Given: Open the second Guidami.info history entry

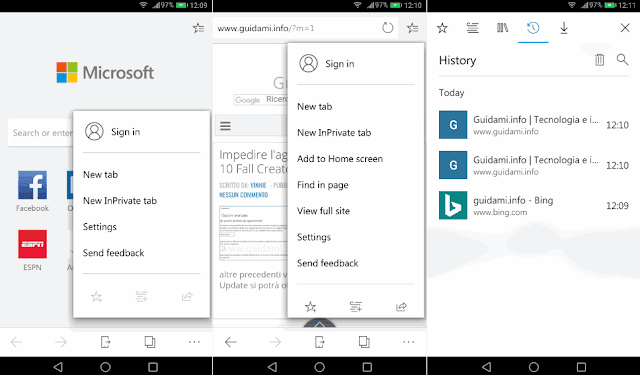Looking at the screenshot, I should click(533, 165).
